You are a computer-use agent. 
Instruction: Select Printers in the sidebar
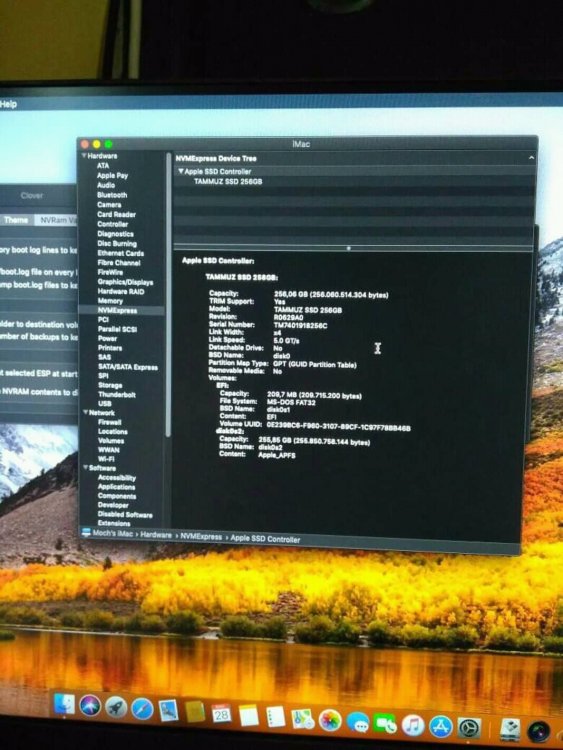(x=110, y=348)
